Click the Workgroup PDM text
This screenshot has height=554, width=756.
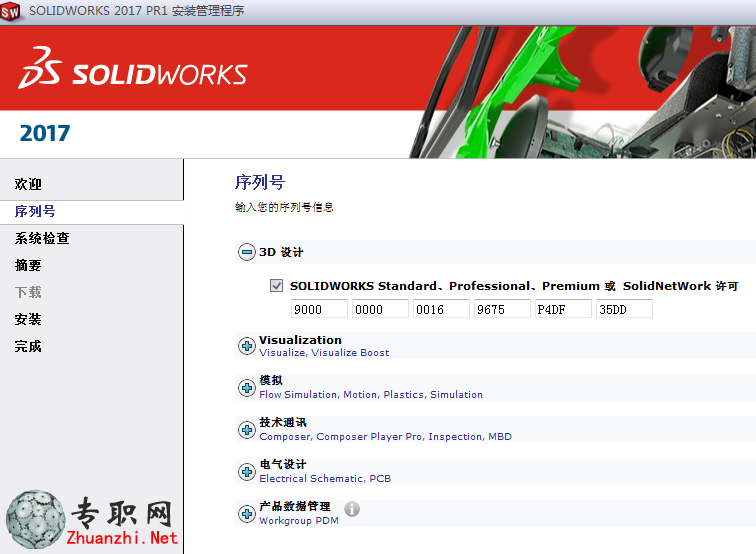pos(299,521)
